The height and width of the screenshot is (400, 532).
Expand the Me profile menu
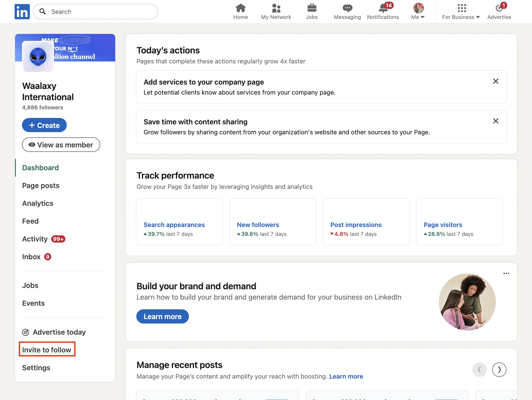click(x=418, y=12)
